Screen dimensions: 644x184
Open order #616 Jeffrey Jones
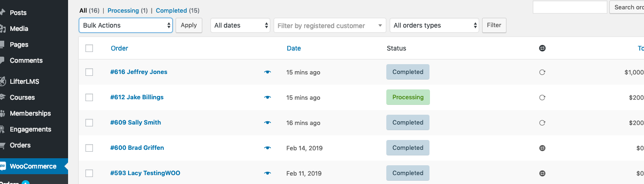[138, 72]
